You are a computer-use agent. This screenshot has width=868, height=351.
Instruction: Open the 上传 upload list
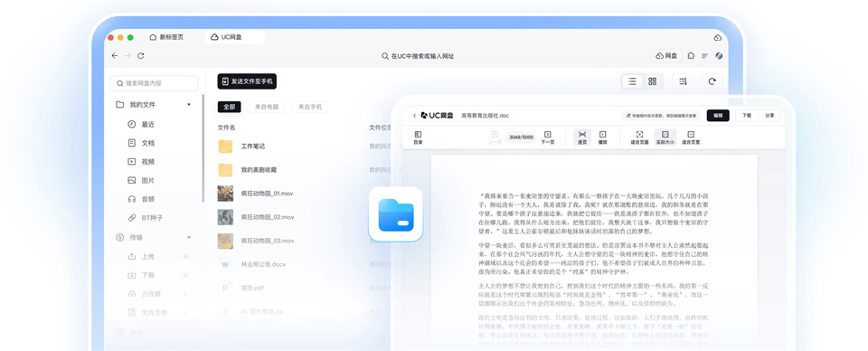(142, 256)
